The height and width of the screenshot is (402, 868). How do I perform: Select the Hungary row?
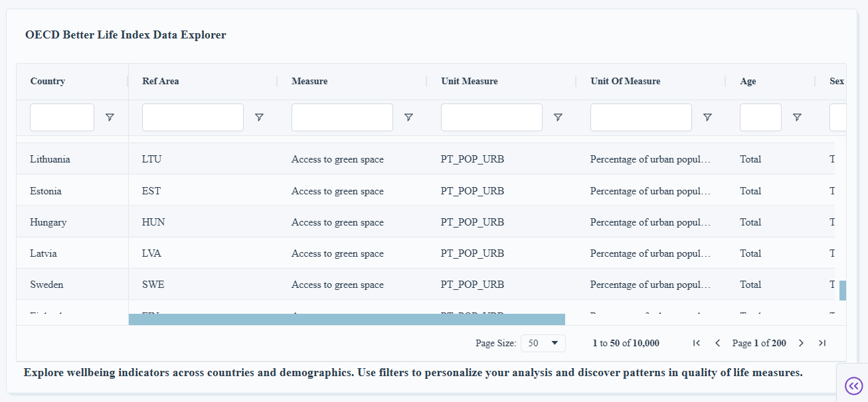48,222
